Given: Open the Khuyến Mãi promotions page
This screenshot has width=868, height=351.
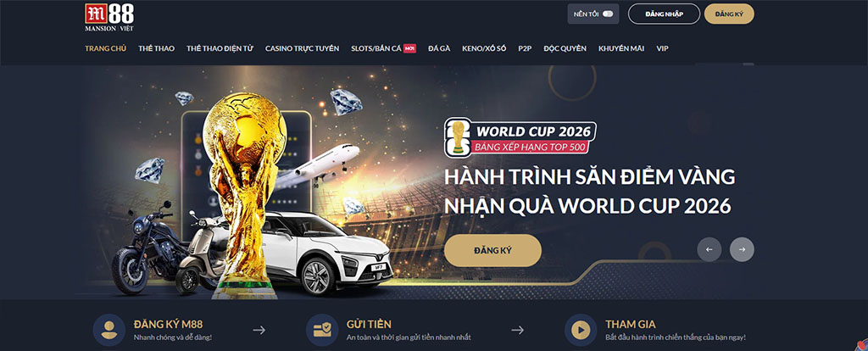Looking at the screenshot, I should pyautogui.click(x=621, y=48).
